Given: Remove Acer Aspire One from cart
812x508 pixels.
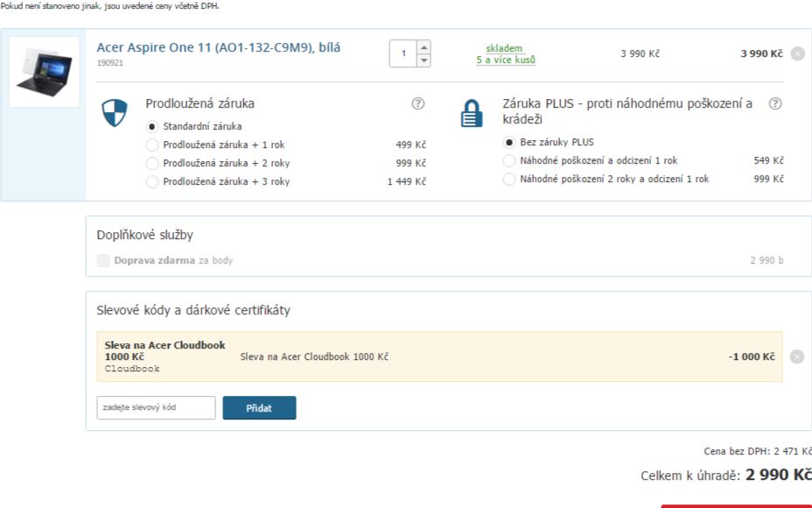Looking at the screenshot, I should click(x=798, y=53).
